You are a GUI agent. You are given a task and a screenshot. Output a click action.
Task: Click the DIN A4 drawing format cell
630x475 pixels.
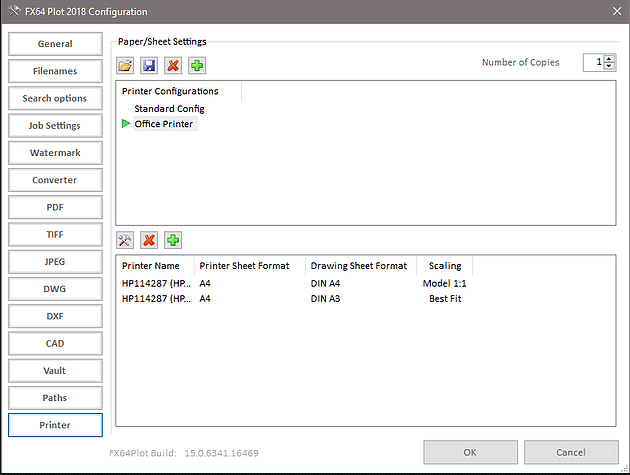[325, 283]
